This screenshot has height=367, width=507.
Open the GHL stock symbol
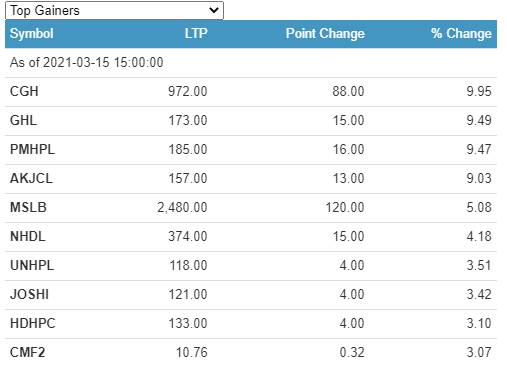pos(23,120)
